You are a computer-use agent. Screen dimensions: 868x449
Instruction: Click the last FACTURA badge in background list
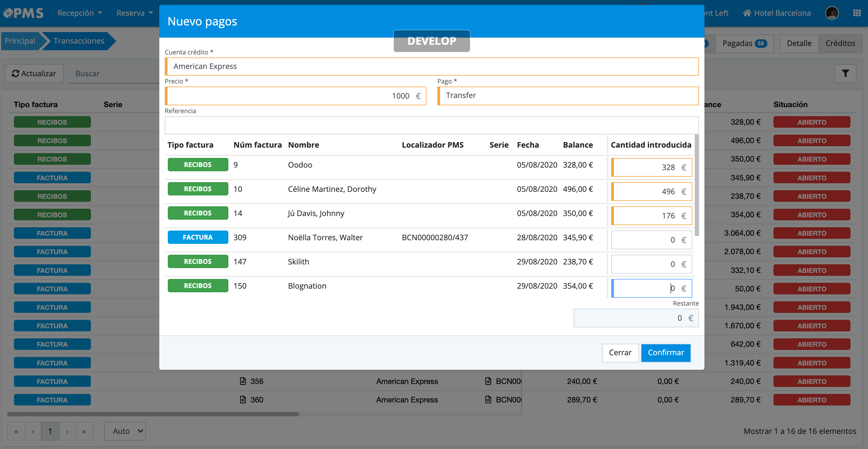[x=52, y=400]
